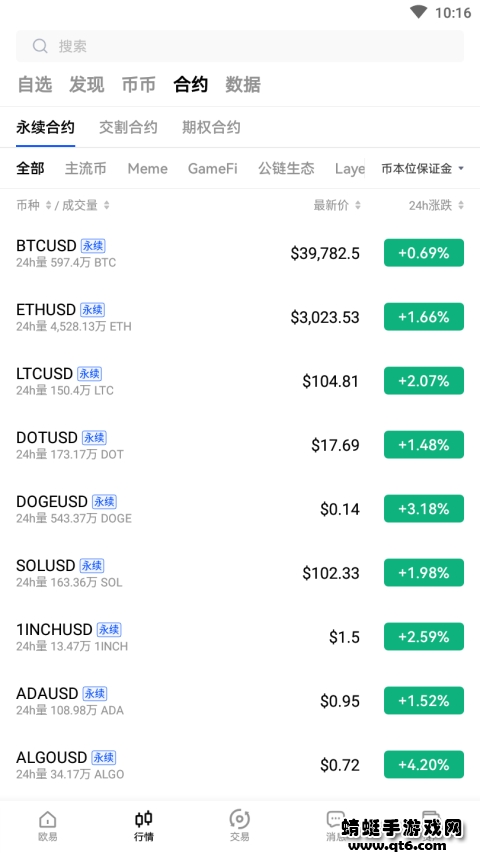
Task: Tap the 永续 badge beside DOGEUSD
Action: 104,502
